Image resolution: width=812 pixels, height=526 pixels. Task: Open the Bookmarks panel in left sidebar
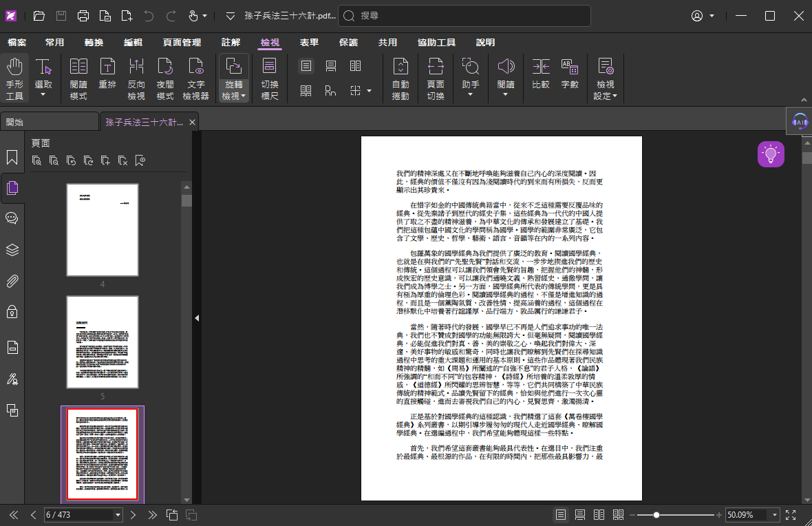tap(12, 158)
